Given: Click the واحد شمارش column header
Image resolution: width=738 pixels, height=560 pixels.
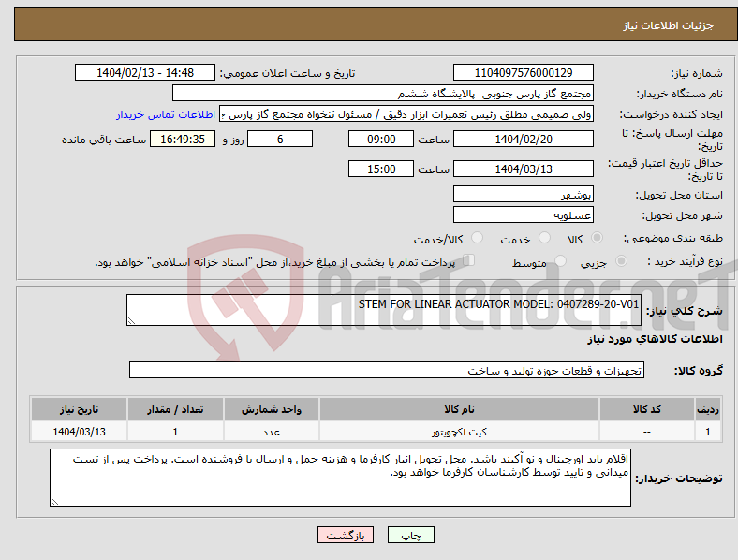Looking at the screenshot, I should (x=272, y=409).
